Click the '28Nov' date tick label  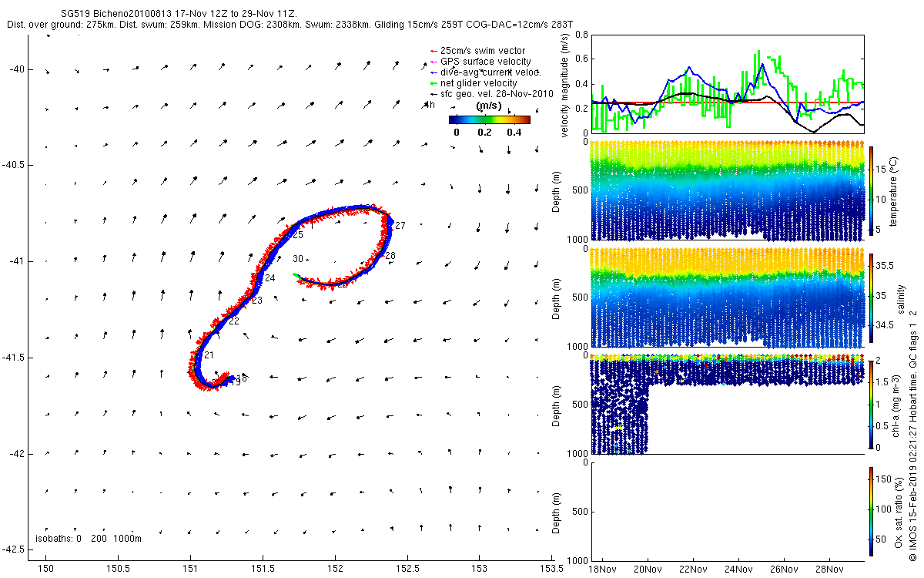tap(829, 569)
